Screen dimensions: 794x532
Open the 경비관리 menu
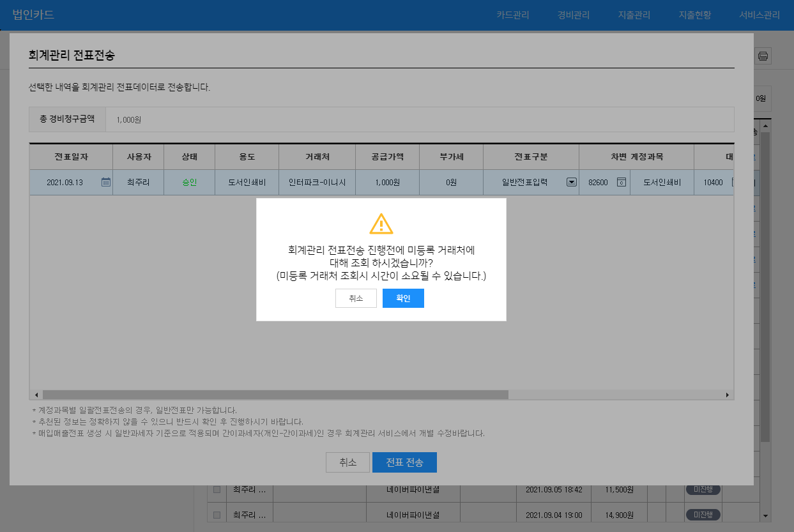click(x=573, y=15)
